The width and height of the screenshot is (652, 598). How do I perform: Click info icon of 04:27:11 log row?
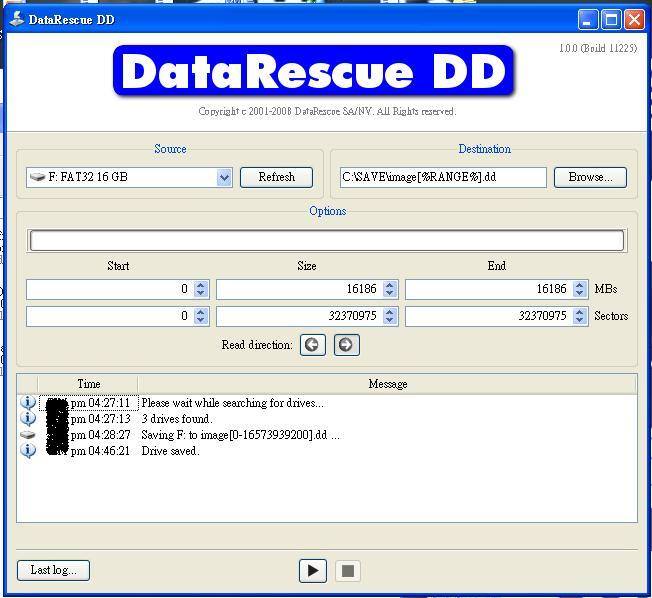[x=28, y=403]
